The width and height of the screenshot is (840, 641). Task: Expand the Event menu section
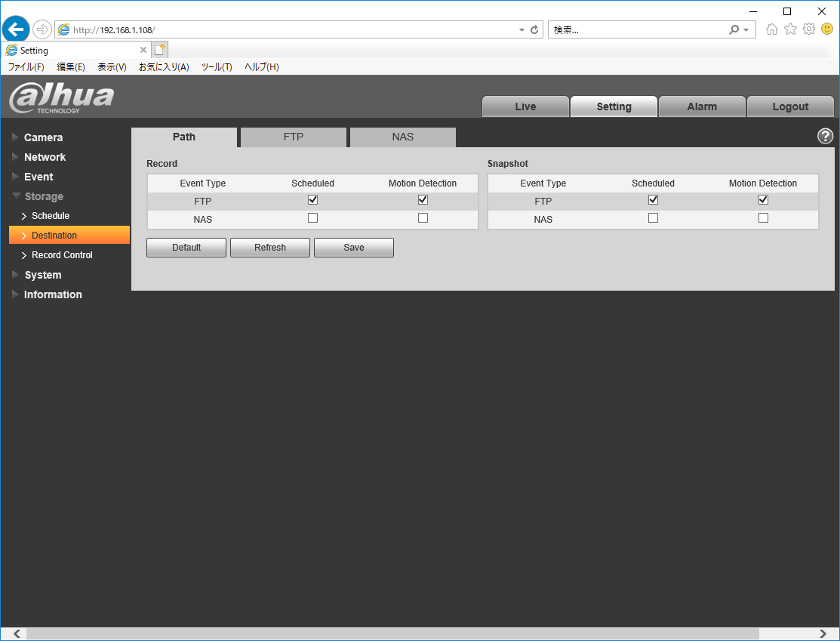38,177
